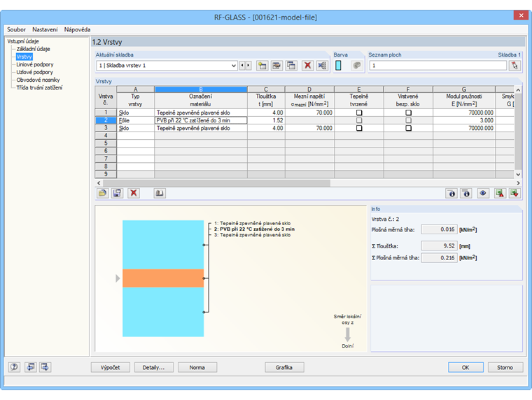Go to previous table window icon
The height and width of the screenshot is (400, 532).
[31, 367]
